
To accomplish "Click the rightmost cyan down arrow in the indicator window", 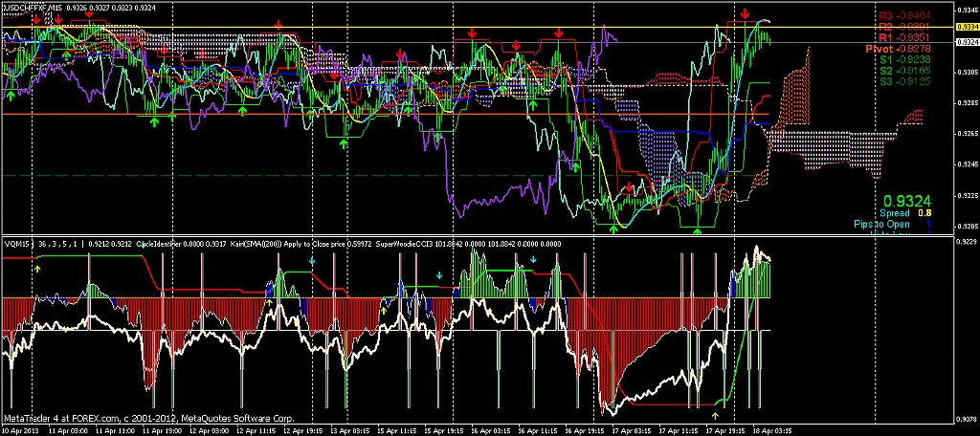I will pos(533,259).
